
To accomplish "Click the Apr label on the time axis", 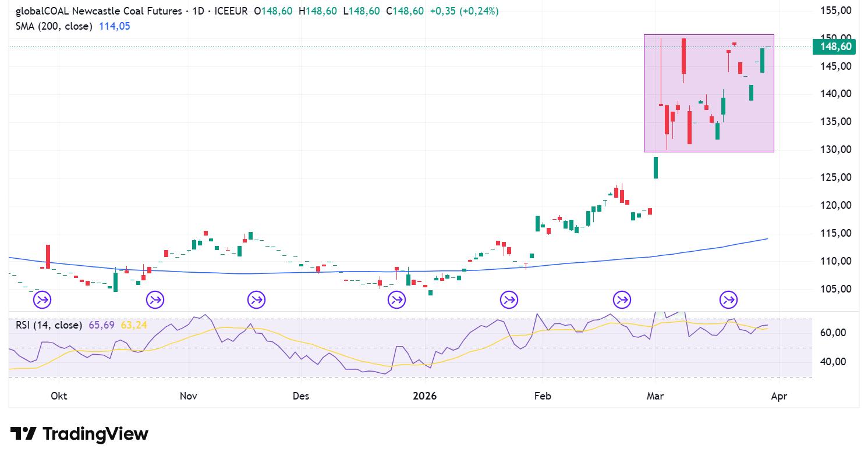I will click(x=779, y=396).
